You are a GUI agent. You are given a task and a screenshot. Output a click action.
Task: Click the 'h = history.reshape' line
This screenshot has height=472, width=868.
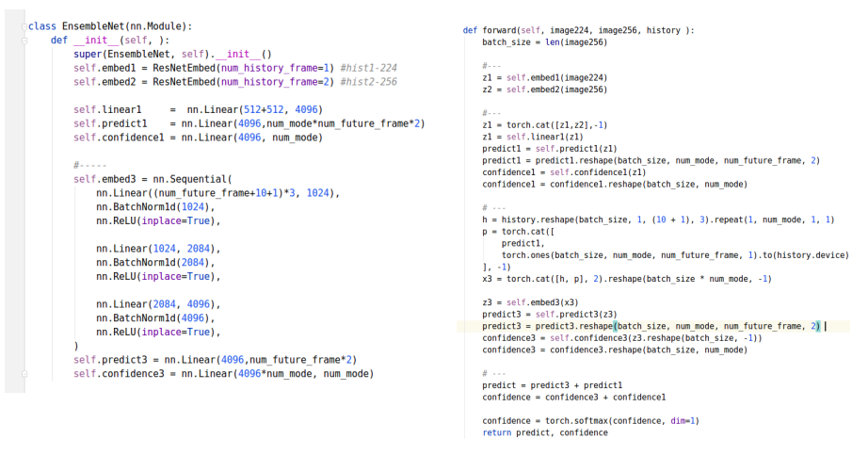[658, 220]
